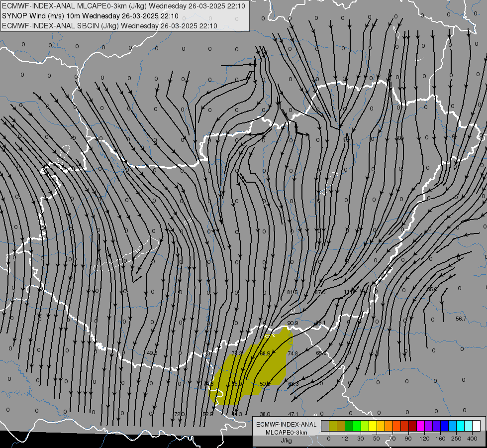Click the legend tick value 400
This screenshot has height=448, width=487.
click(x=472, y=439)
